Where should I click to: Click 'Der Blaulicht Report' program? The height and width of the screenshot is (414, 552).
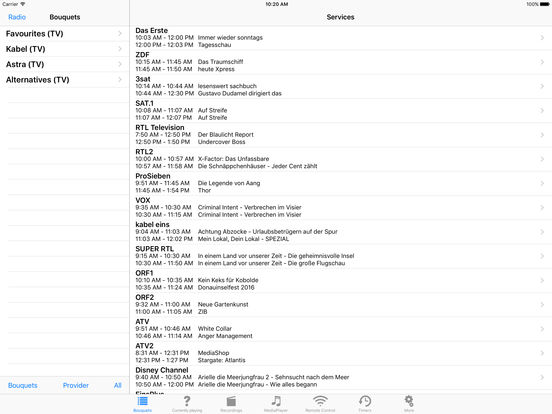pyautogui.click(x=226, y=135)
